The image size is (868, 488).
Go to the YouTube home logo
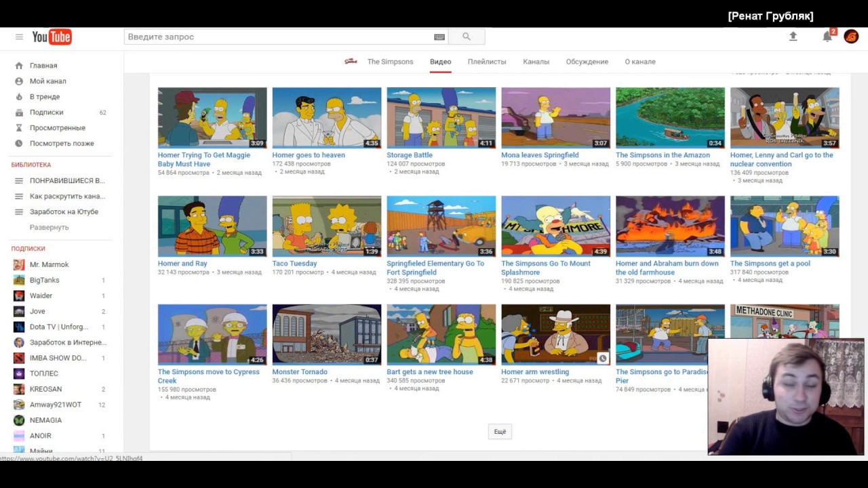52,37
